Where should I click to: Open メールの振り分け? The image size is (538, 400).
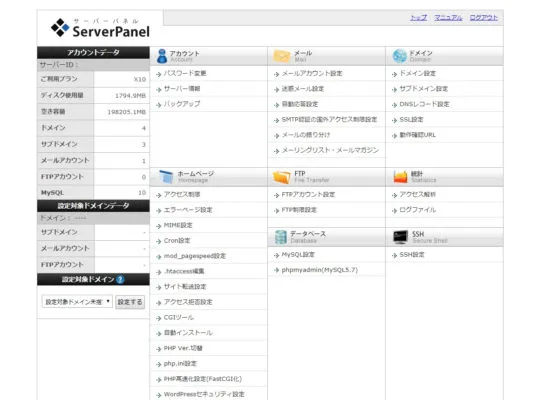click(305, 135)
